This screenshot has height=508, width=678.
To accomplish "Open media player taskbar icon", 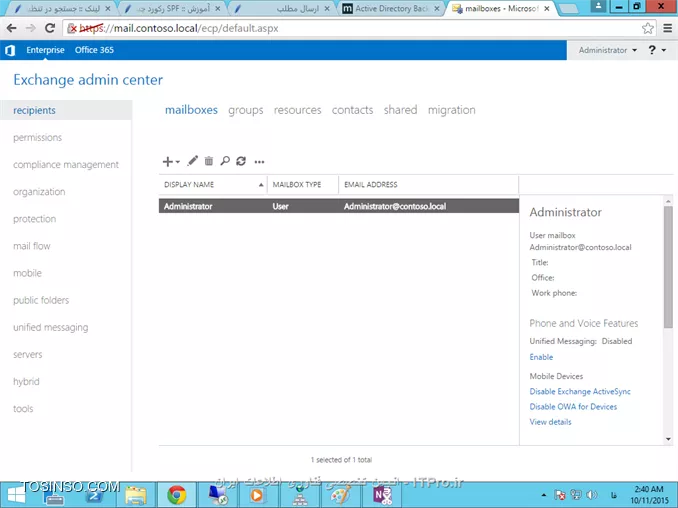I will [256, 495].
